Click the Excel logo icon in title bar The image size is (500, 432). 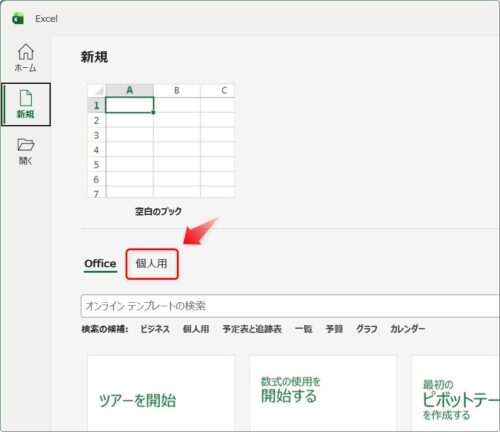(18, 18)
